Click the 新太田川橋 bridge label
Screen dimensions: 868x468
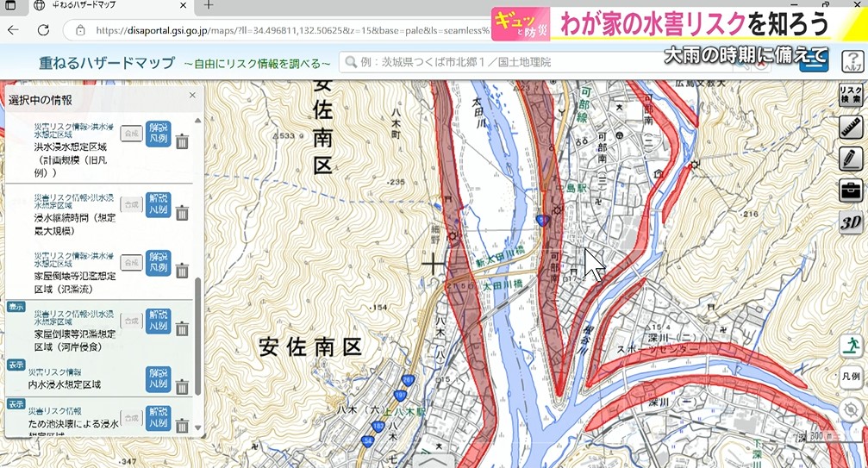(x=500, y=256)
